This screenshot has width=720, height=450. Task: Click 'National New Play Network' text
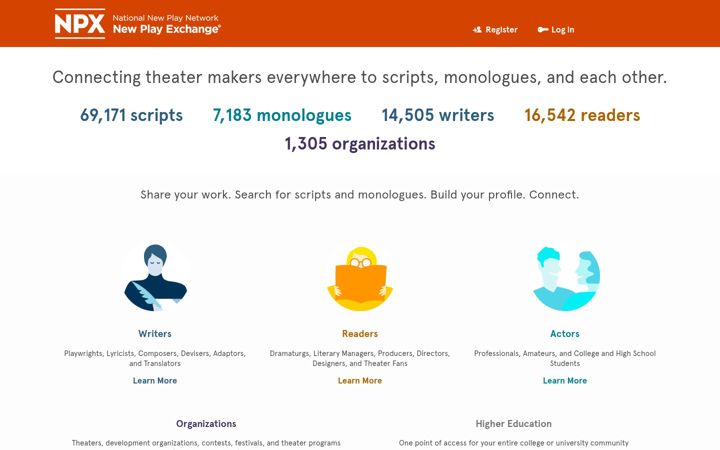click(166, 18)
